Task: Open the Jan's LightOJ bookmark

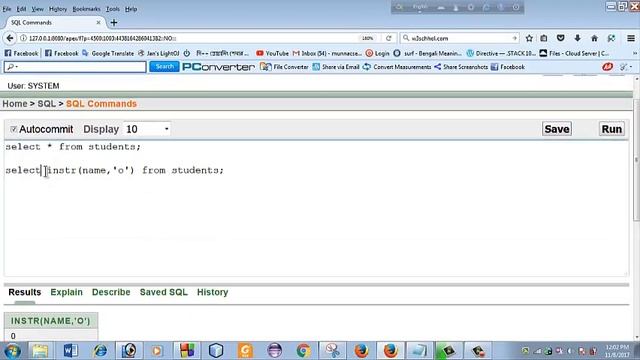Action: (x=159, y=53)
